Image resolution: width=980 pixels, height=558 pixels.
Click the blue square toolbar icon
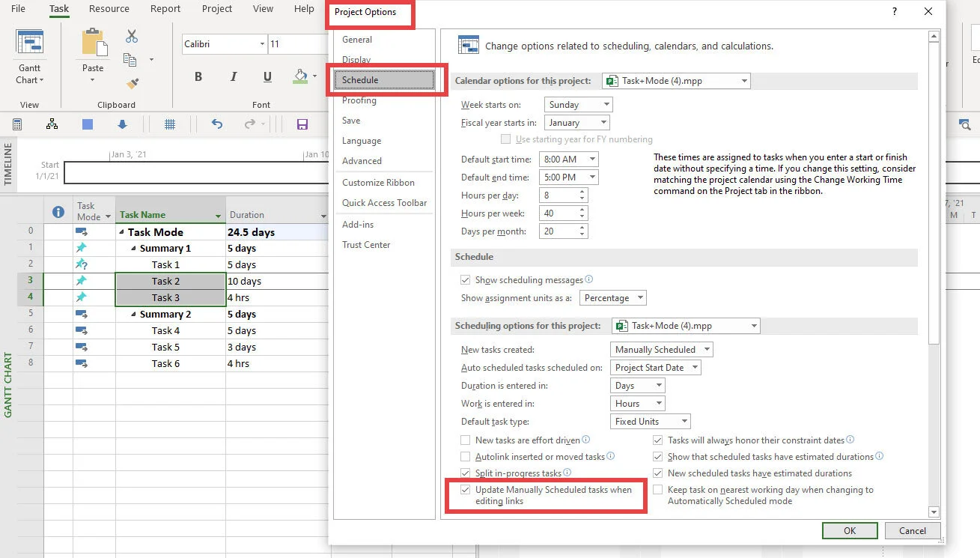pyautogui.click(x=88, y=124)
